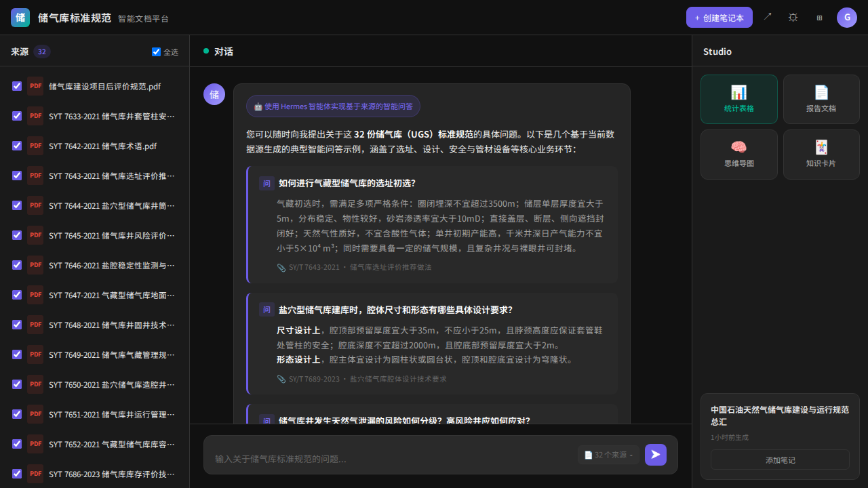Image resolution: width=868 pixels, height=488 pixels.
Task: Click PDF icon of SYT 7652-2021 file
Action: [x=35, y=444]
